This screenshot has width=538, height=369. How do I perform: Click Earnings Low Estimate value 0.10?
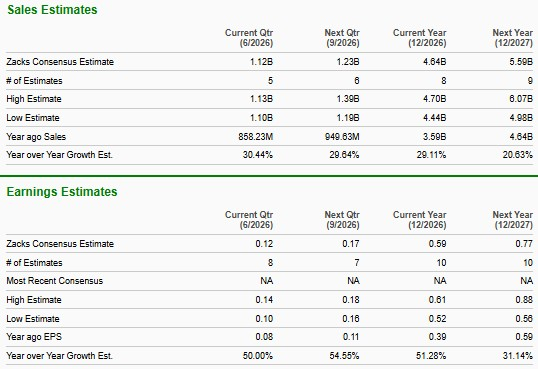coord(264,319)
